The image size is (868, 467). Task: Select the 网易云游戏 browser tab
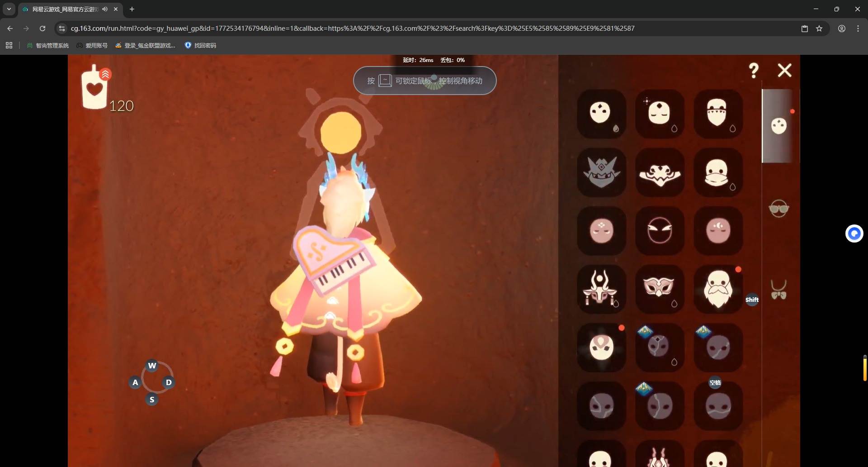click(x=70, y=9)
